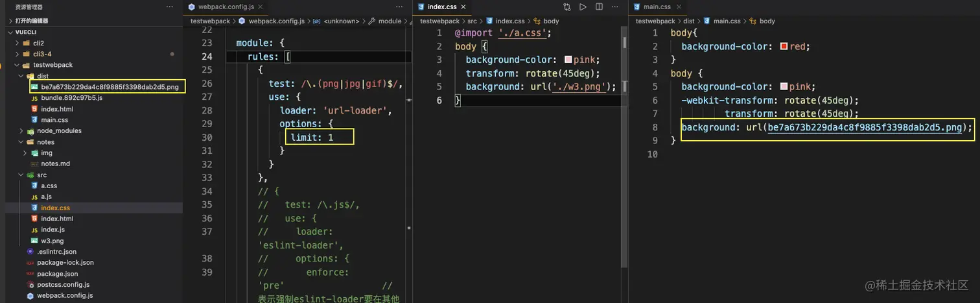The image size is (980, 303).
Task: Place cursor on 'limit: 1' line 30
Action: coord(311,138)
